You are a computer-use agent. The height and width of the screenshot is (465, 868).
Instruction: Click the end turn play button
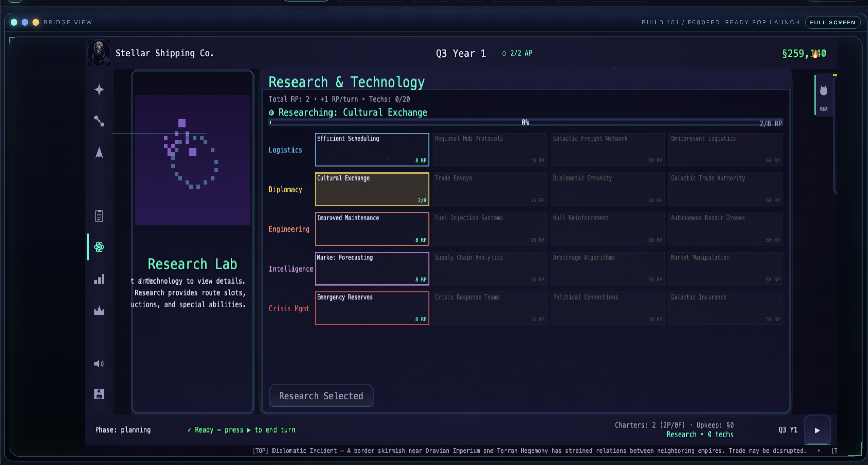[x=817, y=430]
